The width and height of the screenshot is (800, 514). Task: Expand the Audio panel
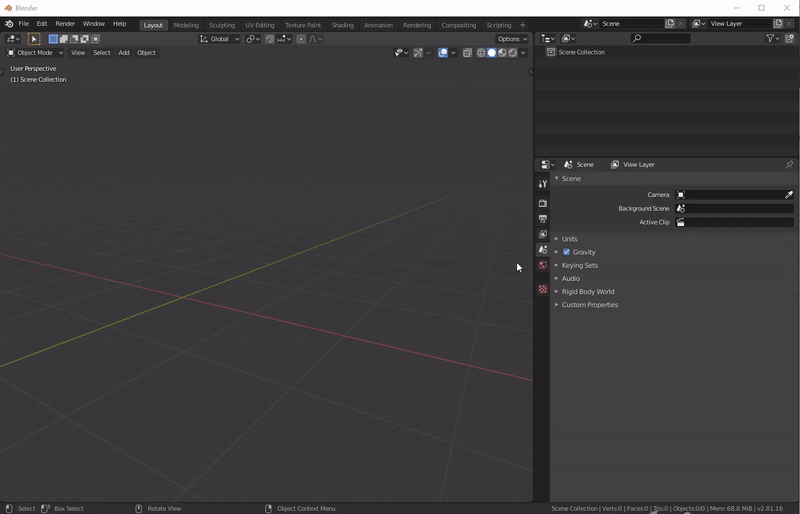click(x=570, y=279)
